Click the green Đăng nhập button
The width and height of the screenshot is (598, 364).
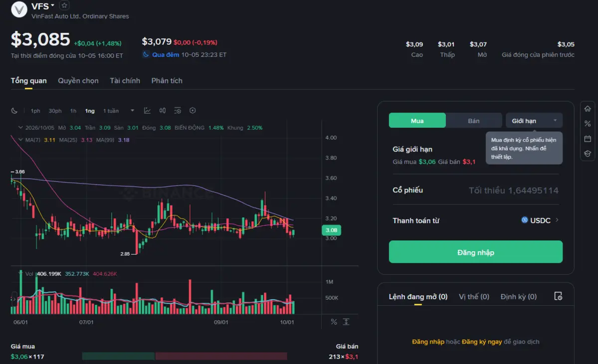pyautogui.click(x=476, y=252)
